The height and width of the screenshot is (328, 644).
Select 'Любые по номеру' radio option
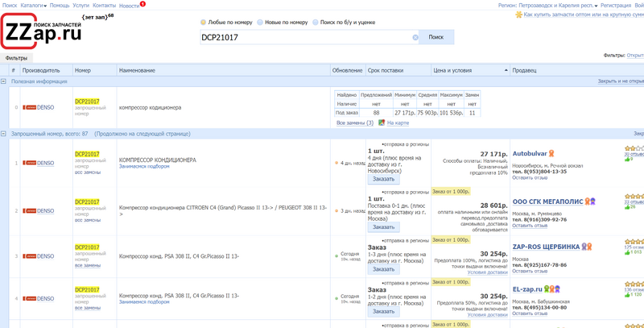(x=203, y=22)
